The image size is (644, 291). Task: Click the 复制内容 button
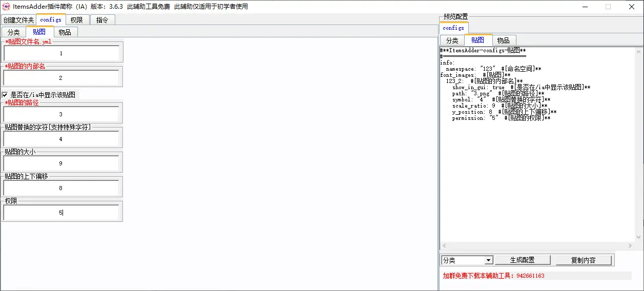coord(584,260)
